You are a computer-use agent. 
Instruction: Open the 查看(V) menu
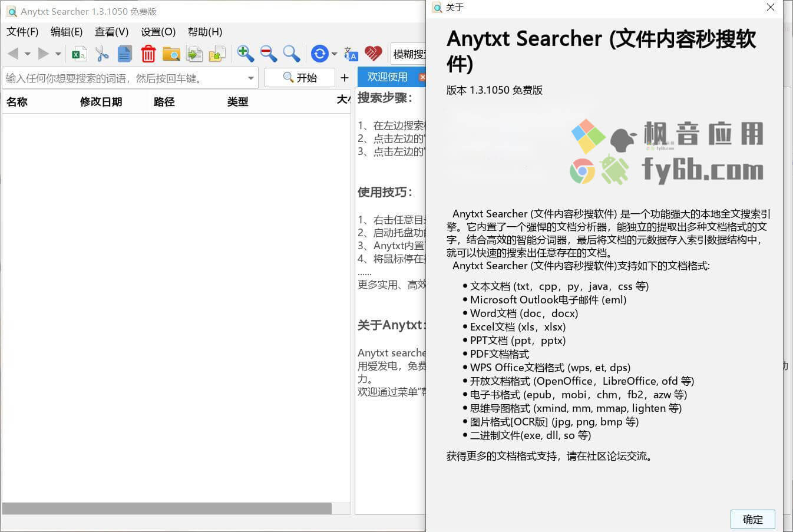(111, 32)
